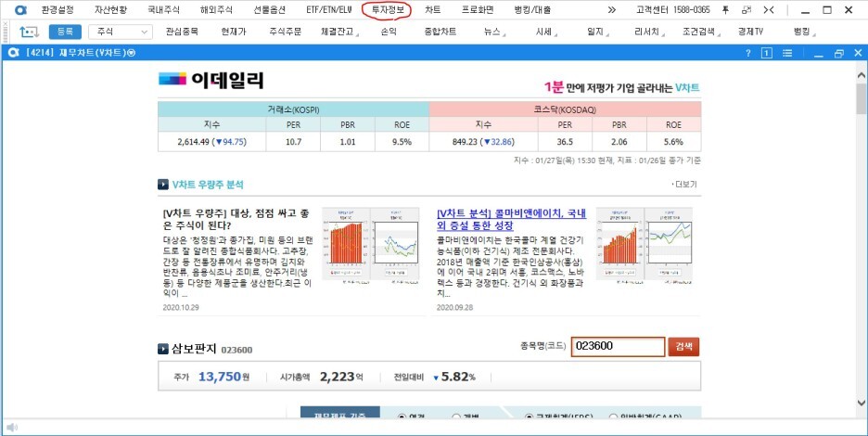Click the pin icon beside customer center number
Viewport: 868px width, 436px height.
(726, 10)
